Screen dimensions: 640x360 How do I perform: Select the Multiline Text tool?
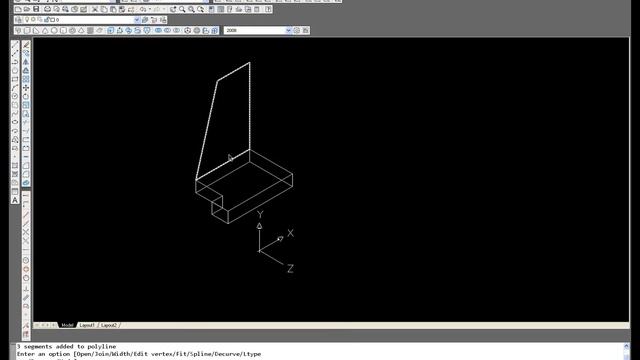point(15,200)
